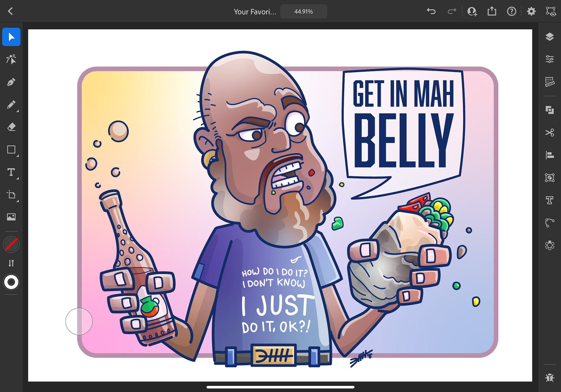Screen dimensions: 561x392
Task: Select the Eraser tool
Action: point(11,127)
